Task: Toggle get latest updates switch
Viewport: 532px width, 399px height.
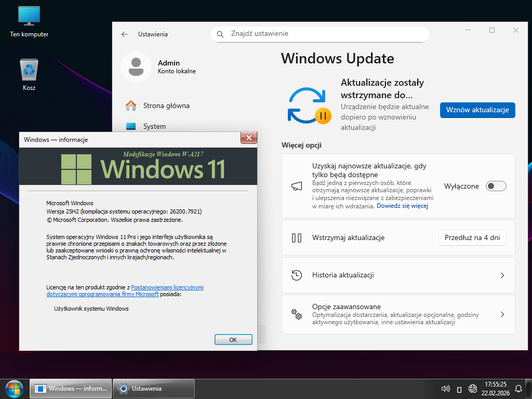Action: 496,186
